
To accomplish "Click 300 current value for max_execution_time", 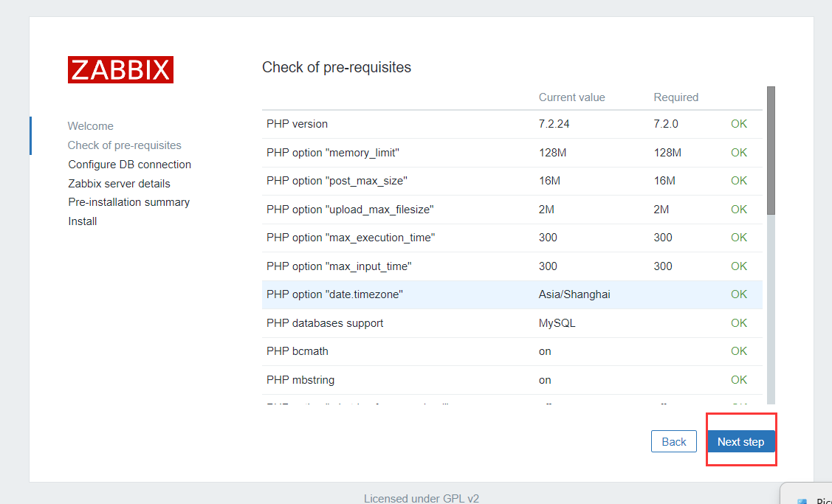I will 548,238.
